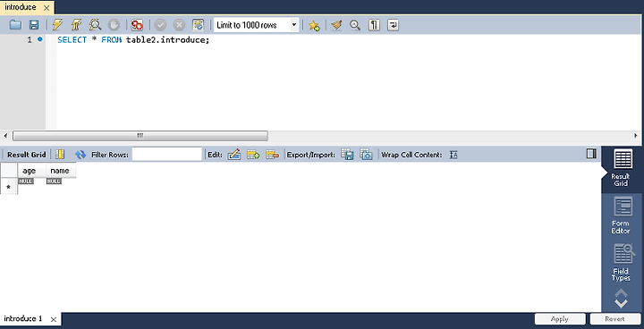
Task: Select the introduce 1 result tab
Action: tap(23, 319)
